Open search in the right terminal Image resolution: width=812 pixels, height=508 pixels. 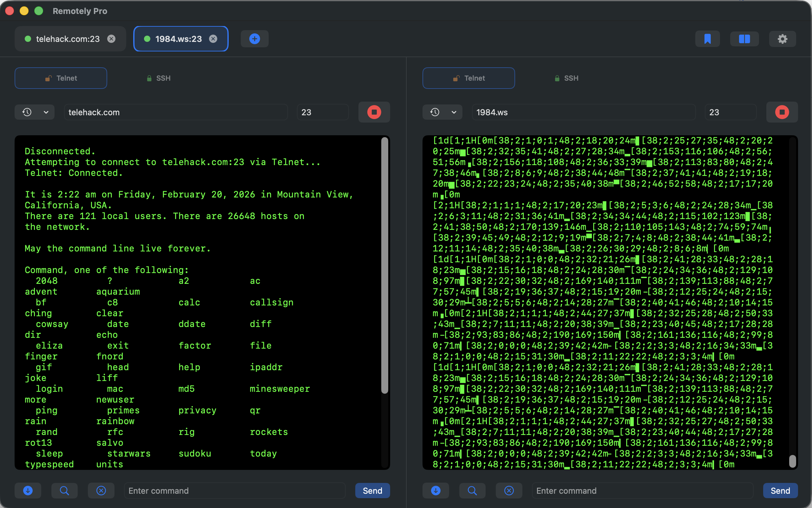click(x=472, y=491)
